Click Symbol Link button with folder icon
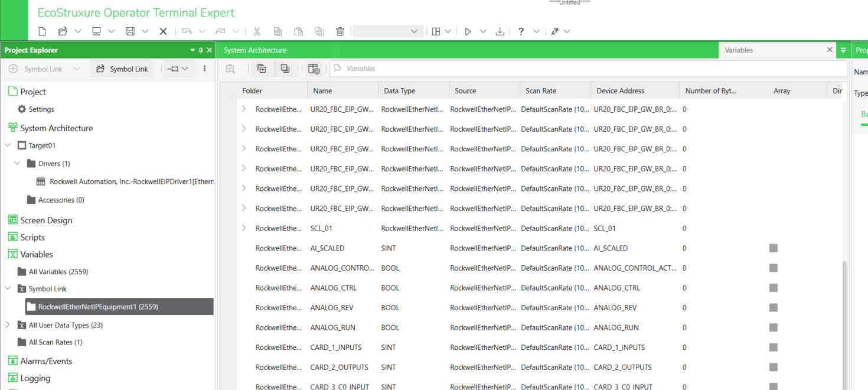This screenshot has width=868, height=390. [x=122, y=69]
